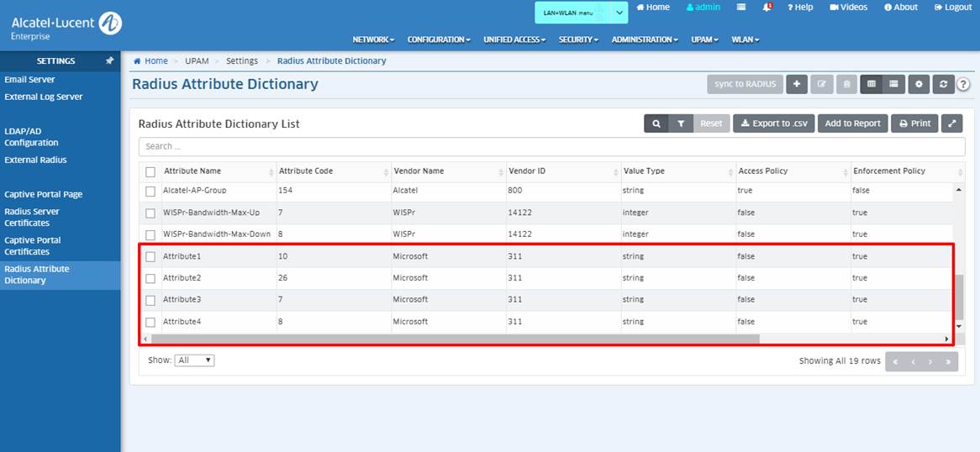
Task: Expand the LAN+WLAN menu dropdown arrow
Action: tap(619, 13)
